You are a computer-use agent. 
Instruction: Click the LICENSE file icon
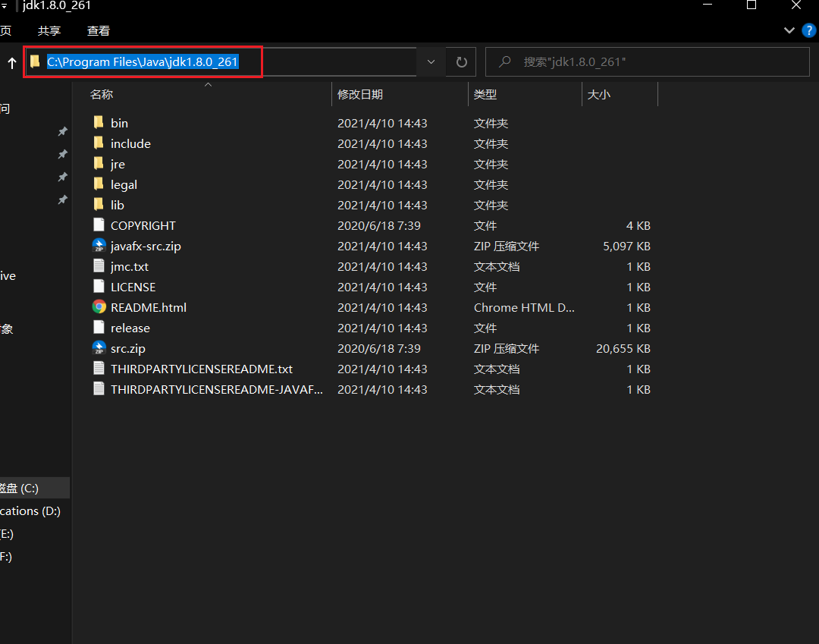pyautogui.click(x=99, y=286)
